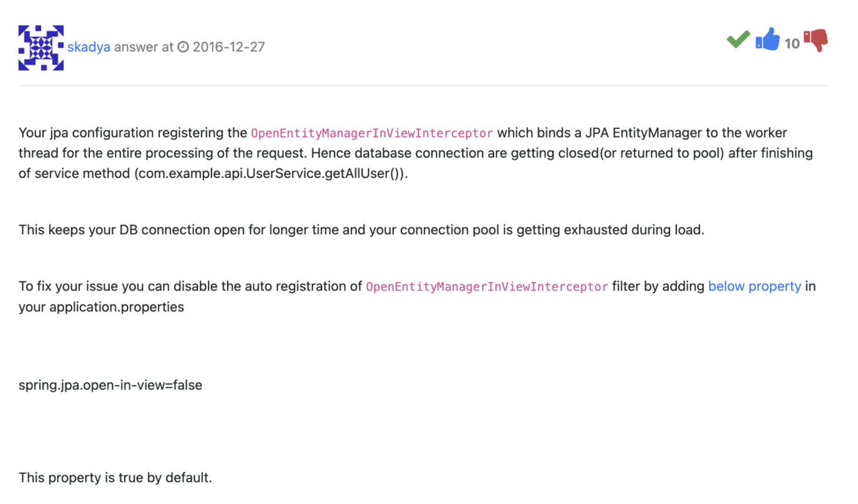The width and height of the screenshot is (858, 504).
Task: Click OpenEntityManagerInViewInterceptor code in the first paragraph
Action: click(372, 133)
